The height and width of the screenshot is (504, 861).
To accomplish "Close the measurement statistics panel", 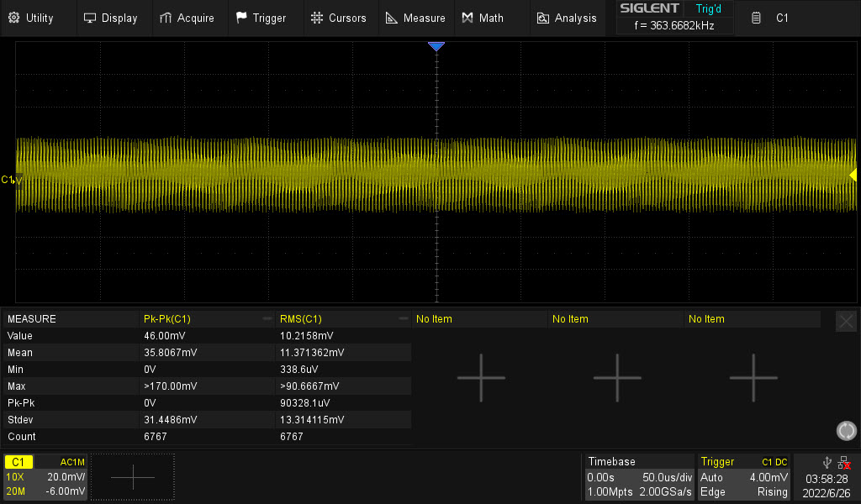I will click(846, 320).
